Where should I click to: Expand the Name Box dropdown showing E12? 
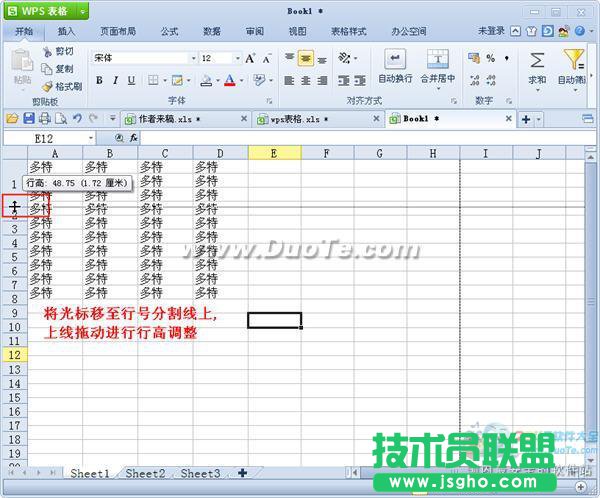pos(91,138)
